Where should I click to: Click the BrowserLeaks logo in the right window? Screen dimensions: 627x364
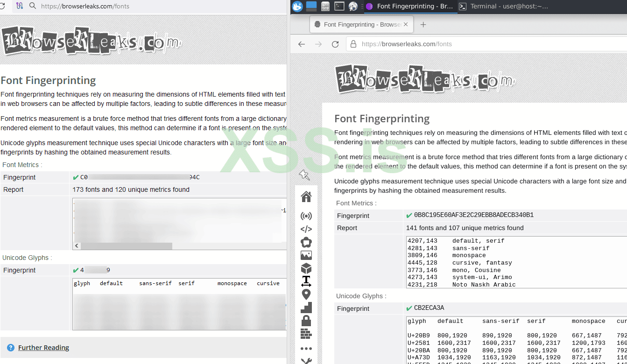424,79
